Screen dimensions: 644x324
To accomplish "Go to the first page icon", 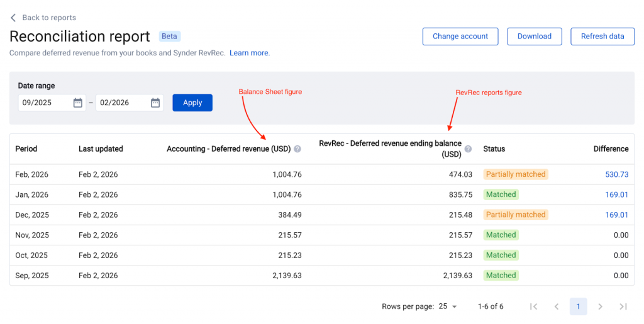I will click(533, 306).
